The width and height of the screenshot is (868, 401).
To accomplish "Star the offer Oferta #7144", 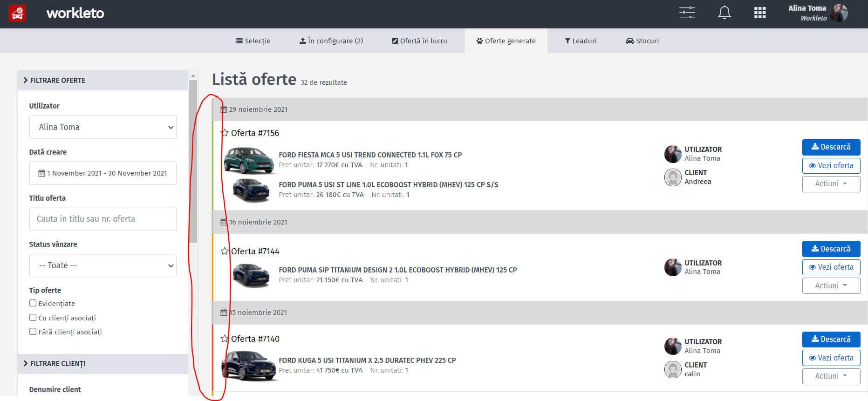I will 225,251.
